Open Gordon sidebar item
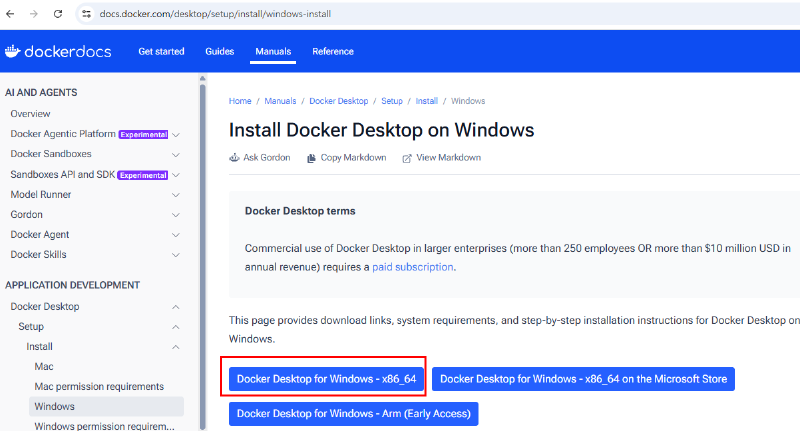The height and width of the screenshot is (431, 800). pos(27,214)
